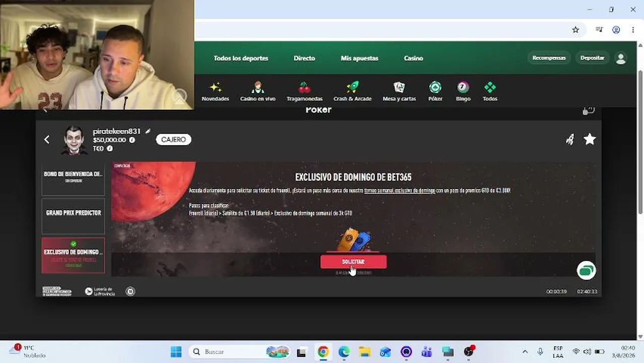Screen dimensions: 644x363
Task: Edit username piratekeen831 with pencil icon
Action: point(148,131)
